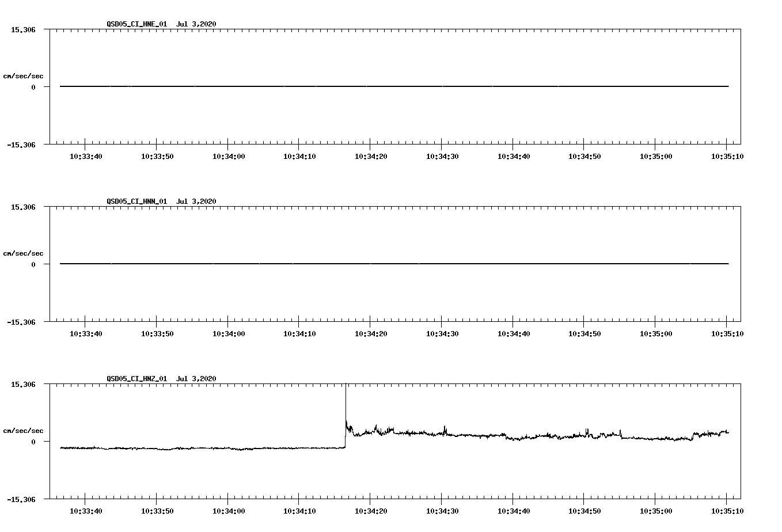
Task: Click the 0 axis value on HNE plot
Action: tap(33, 87)
